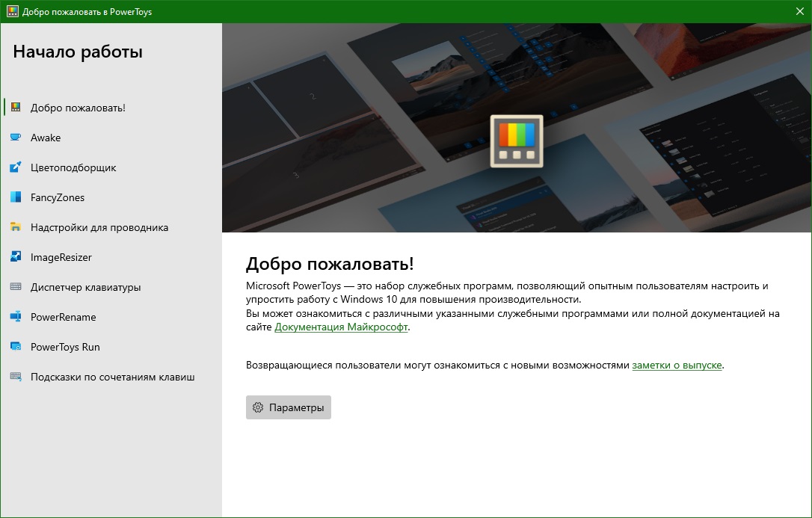
Task: Click the FancyZones layout icon
Action: tap(18, 197)
